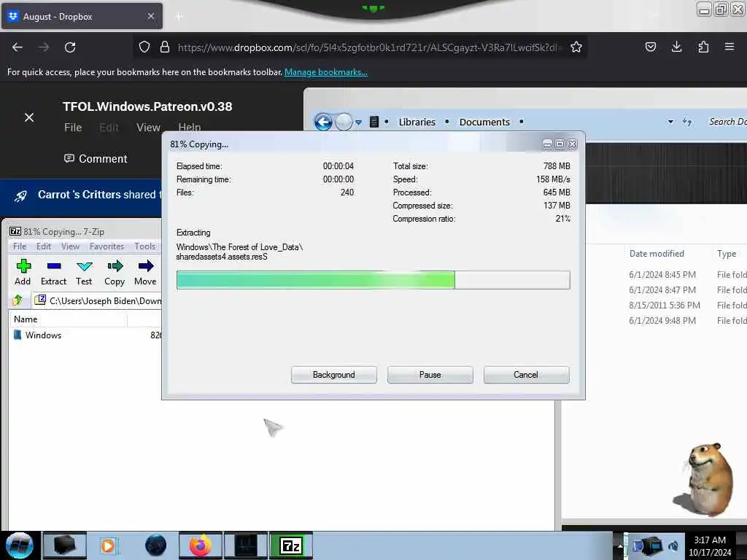The height and width of the screenshot is (560, 747).
Task: Click the Extract icon in 7-Zip
Action: tap(53, 272)
